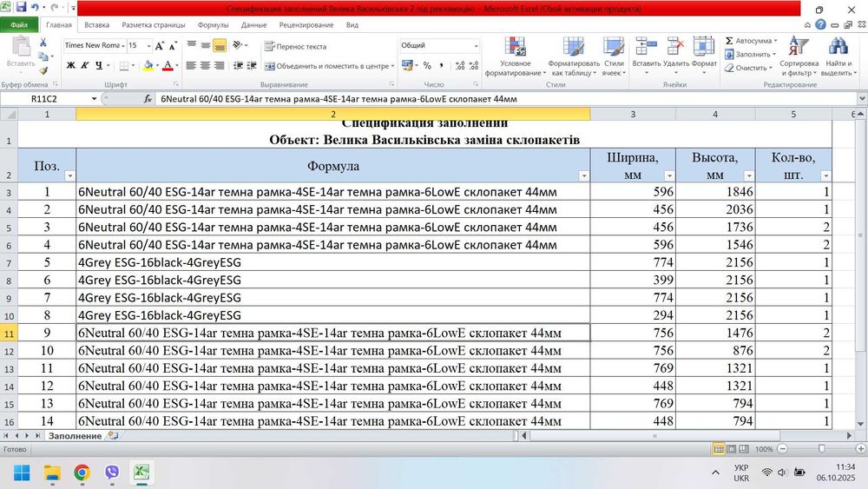Open the font name dropdown Times New Roman
This screenshot has width=868, height=489.
pyautogui.click(x=122, y=45)
